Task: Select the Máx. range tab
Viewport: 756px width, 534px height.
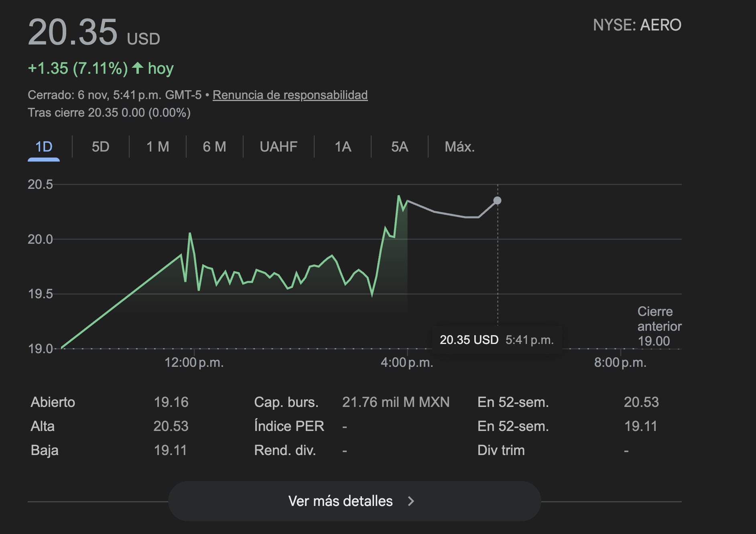Action: pos(459,147)
